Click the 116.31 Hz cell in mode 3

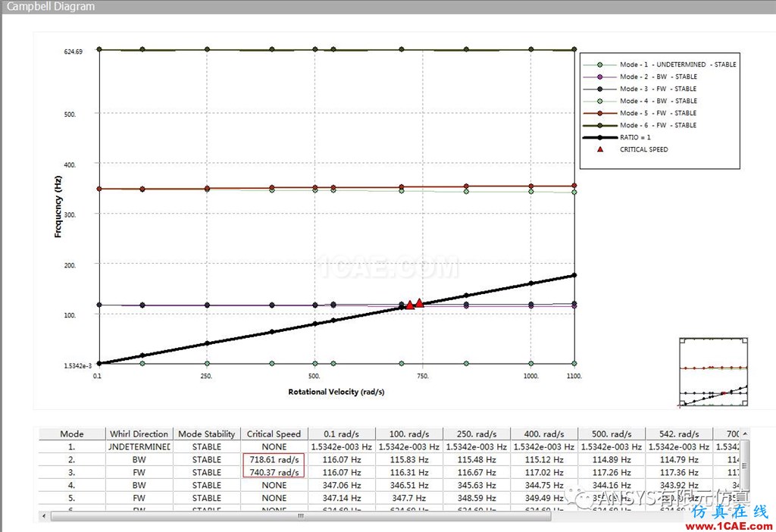408,472
